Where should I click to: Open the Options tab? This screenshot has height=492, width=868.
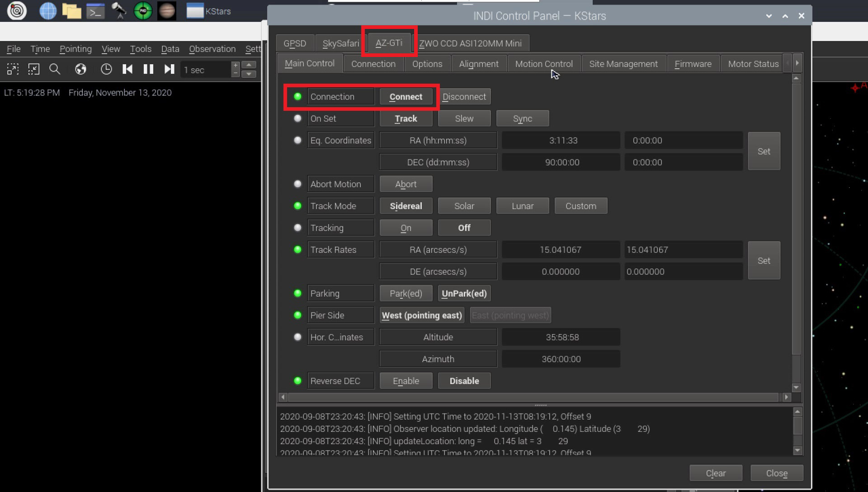click(427, 64)
